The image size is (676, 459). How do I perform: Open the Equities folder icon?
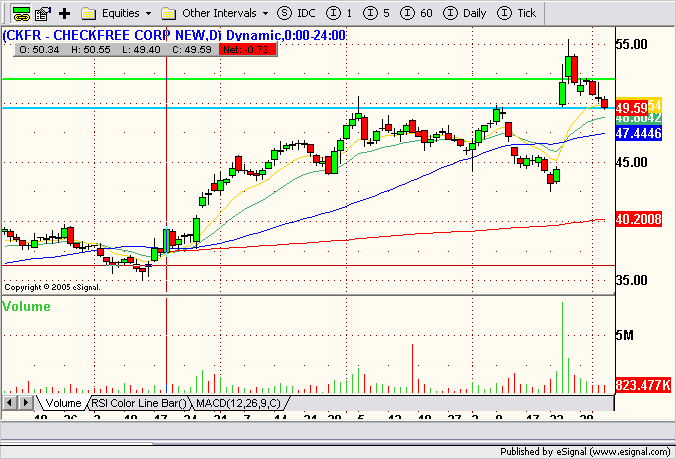coord(88,14)
